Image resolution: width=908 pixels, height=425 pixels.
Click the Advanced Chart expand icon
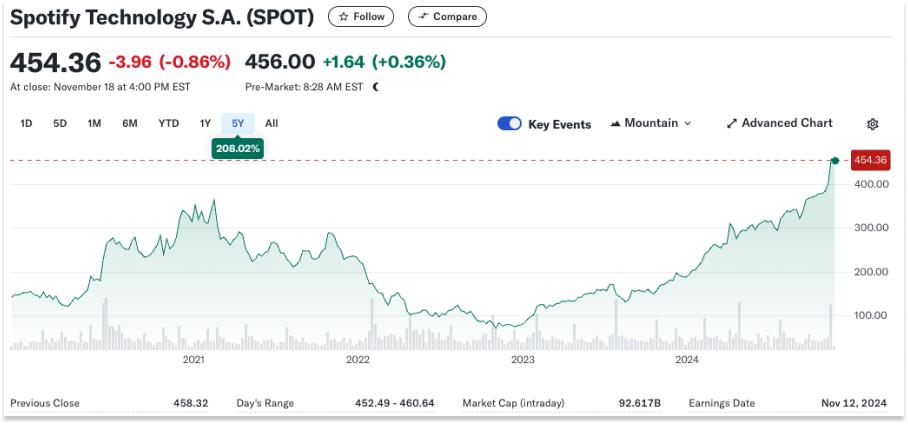pos(732,124)
